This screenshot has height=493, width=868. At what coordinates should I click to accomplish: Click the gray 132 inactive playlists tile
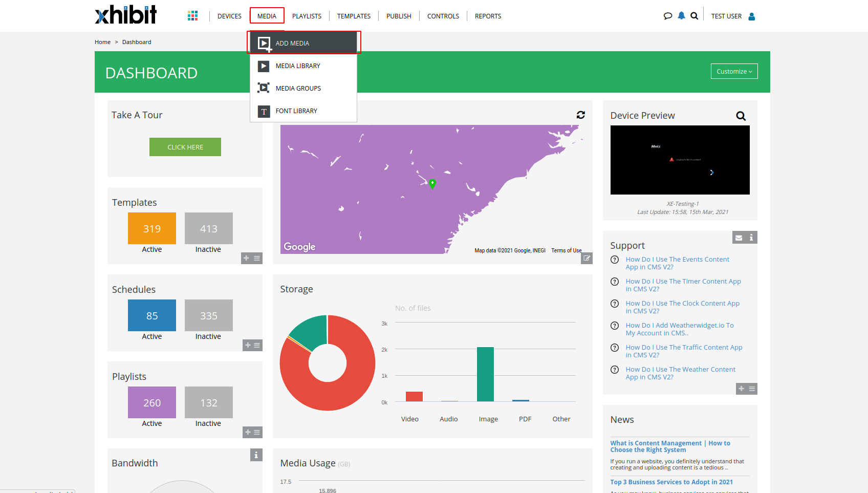pyautogui.click(x=209, y=402)
